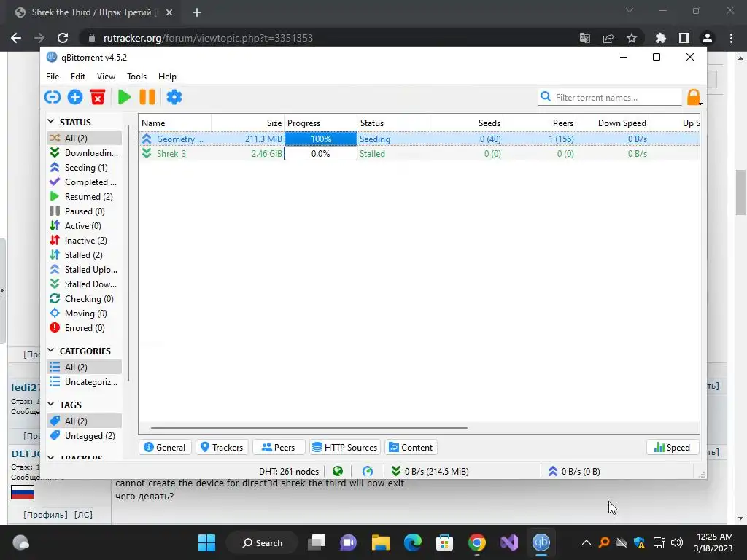Switch to the HTTP Sources tab
The height and width of the screenshot is (560, 747).
(x=345, y=448)
